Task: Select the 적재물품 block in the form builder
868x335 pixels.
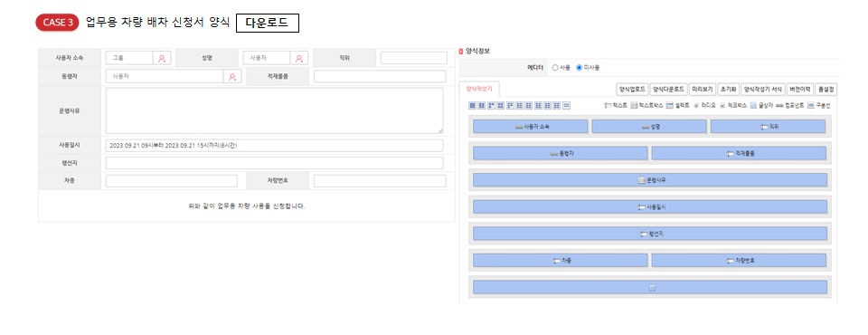Action: click(739, 153)
